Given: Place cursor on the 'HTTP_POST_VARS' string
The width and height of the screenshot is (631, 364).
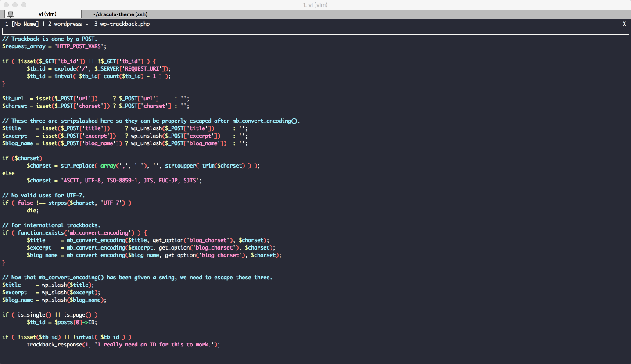Looking at the screenshot, I should pos(80,46).
